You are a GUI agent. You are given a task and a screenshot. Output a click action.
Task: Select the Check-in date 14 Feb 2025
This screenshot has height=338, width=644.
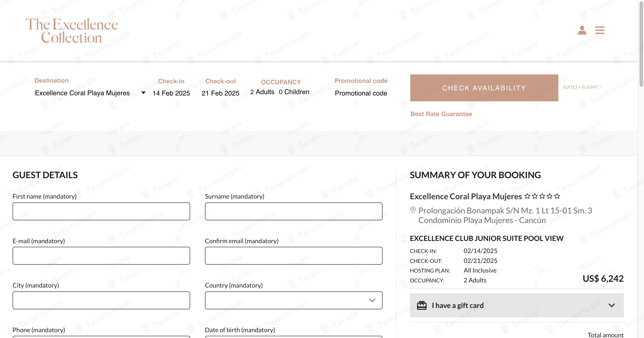171,93
